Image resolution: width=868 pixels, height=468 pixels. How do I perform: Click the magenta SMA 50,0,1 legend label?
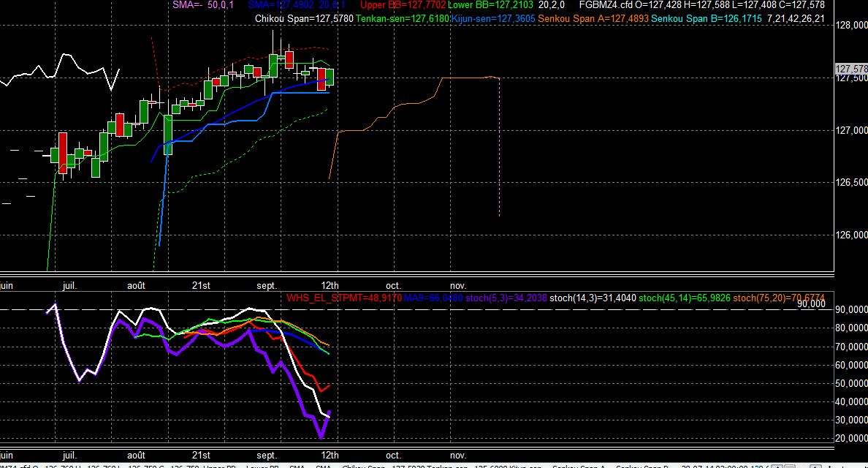[x=203, y=5]
